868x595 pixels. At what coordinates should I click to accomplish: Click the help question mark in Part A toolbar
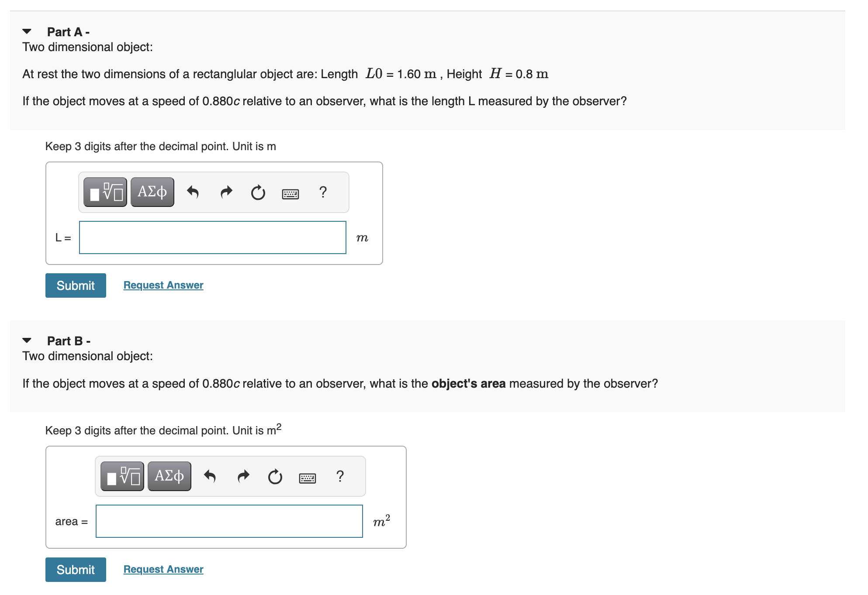(x=323, y=192)
